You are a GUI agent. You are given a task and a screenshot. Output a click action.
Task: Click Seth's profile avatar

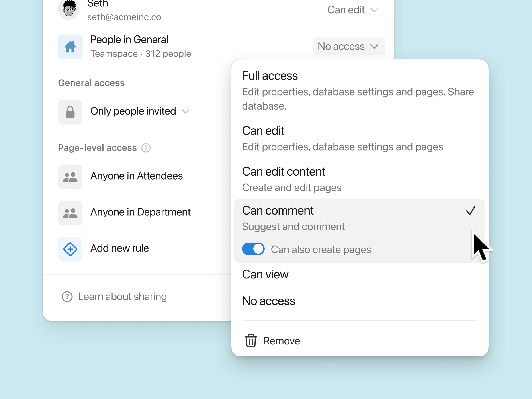click(69, 9)
